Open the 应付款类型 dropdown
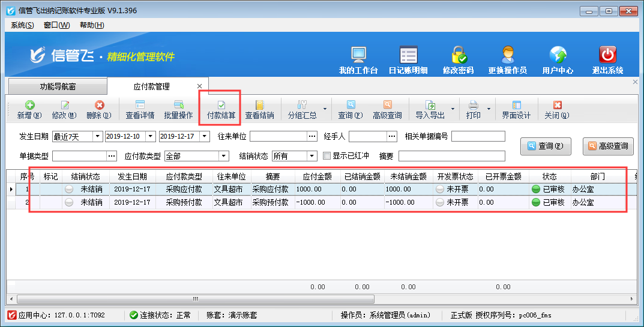 223,156
